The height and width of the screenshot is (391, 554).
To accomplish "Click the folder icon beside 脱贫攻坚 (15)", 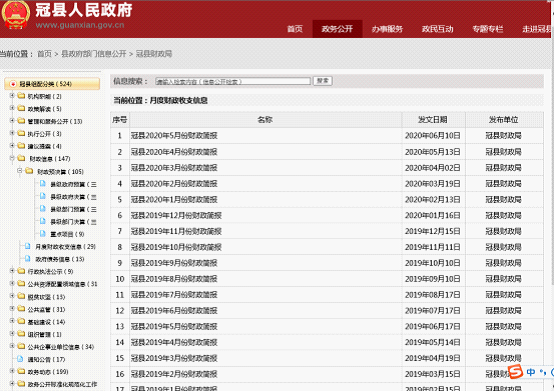I will click(21, 296).
